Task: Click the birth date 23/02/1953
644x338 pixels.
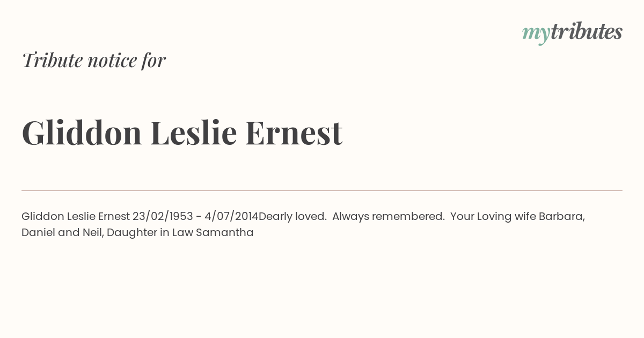Action: (x=163, y=217)
